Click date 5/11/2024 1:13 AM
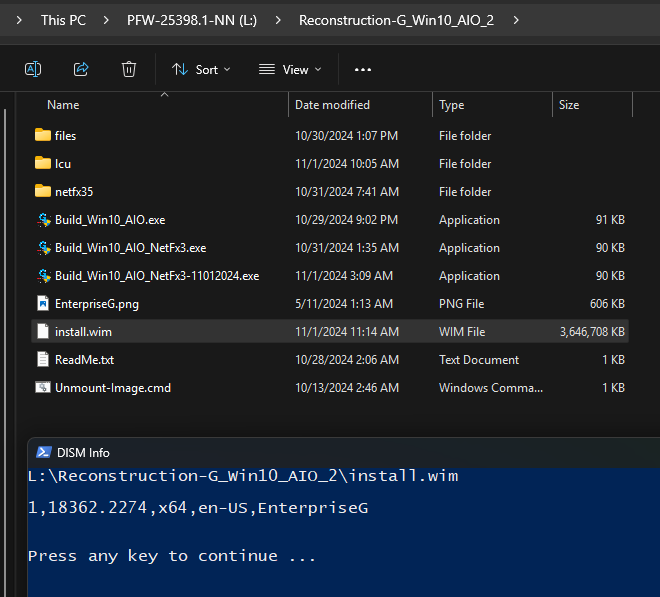Screen dimensions: 660x597 (x=344, y=304)
